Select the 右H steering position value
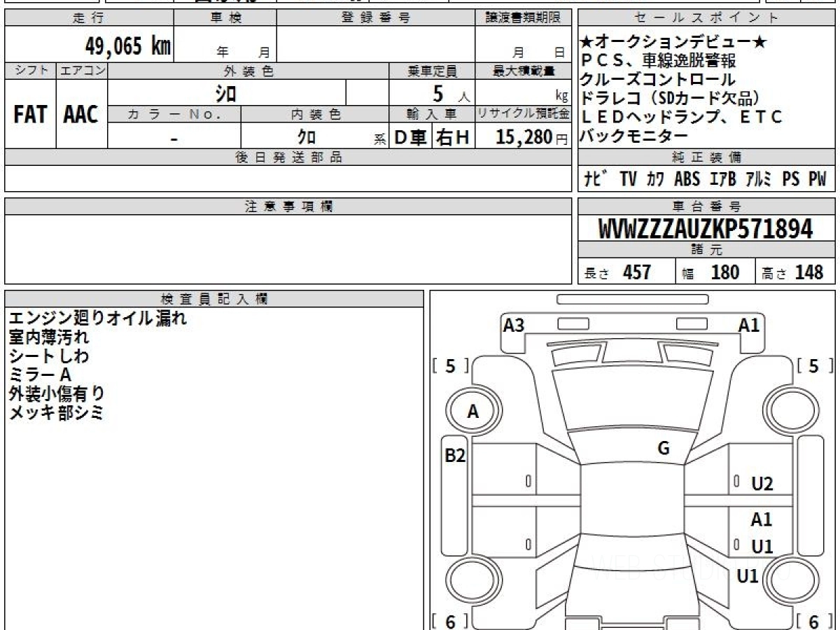840x630 pixels. [x=453, y=138]
